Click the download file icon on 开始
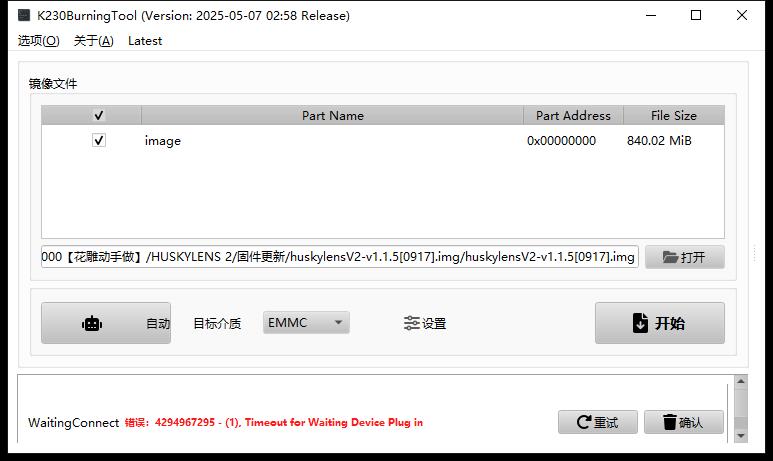The height and width of the screenshot is (461, 773). point(639,323)
